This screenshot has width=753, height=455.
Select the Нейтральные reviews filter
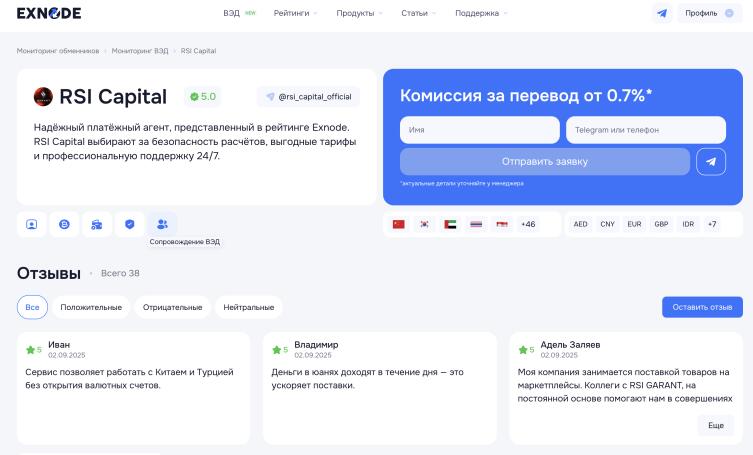[248, 307]
